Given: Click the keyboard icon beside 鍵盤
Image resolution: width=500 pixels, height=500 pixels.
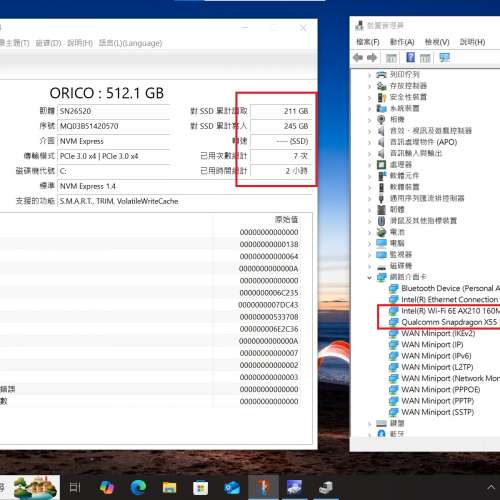Looking at the screenshot, I should [x=381, y=423].
